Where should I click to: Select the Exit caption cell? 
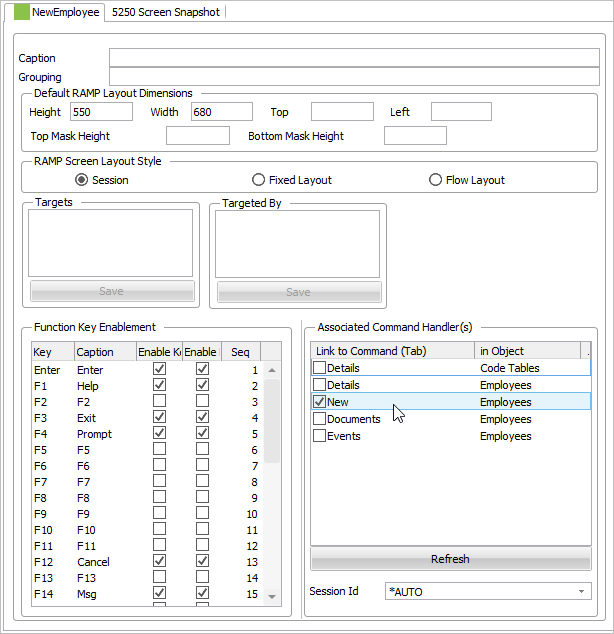point(87,418)
